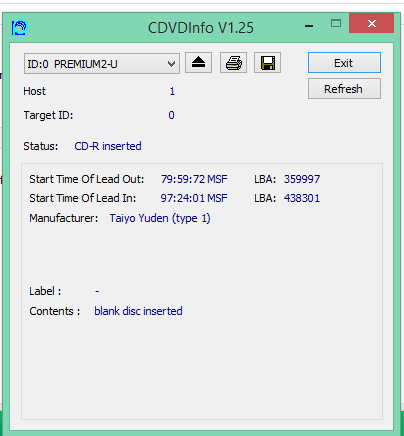The height and width of the screenshot is (436, 404).
Task: Click the eject disc icon button
Action: tap(198, 63)
